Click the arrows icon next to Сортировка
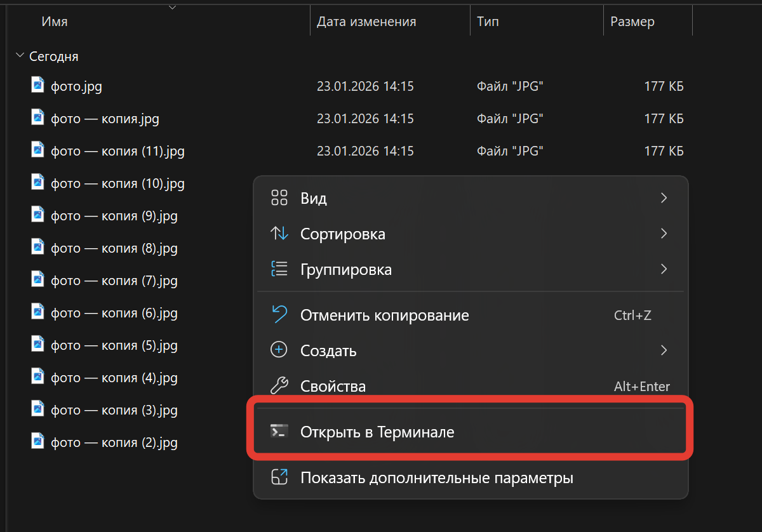The image size is (762, 532). pos(279,234)
